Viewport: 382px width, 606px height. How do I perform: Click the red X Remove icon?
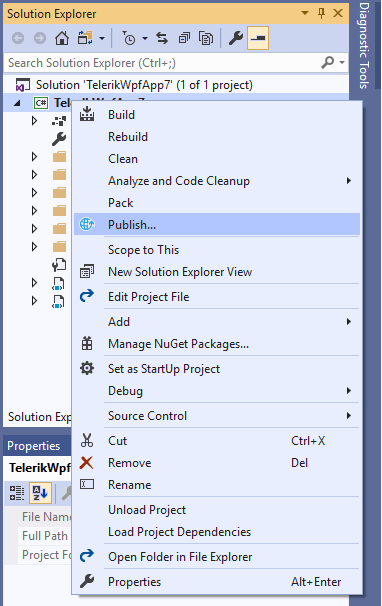coord(87,462)
